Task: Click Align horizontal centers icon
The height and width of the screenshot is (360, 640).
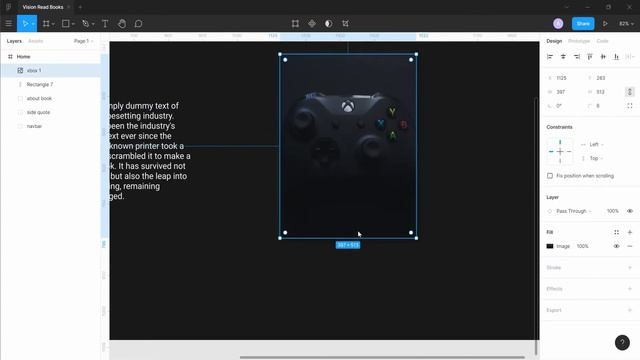Action: point(563,57)
